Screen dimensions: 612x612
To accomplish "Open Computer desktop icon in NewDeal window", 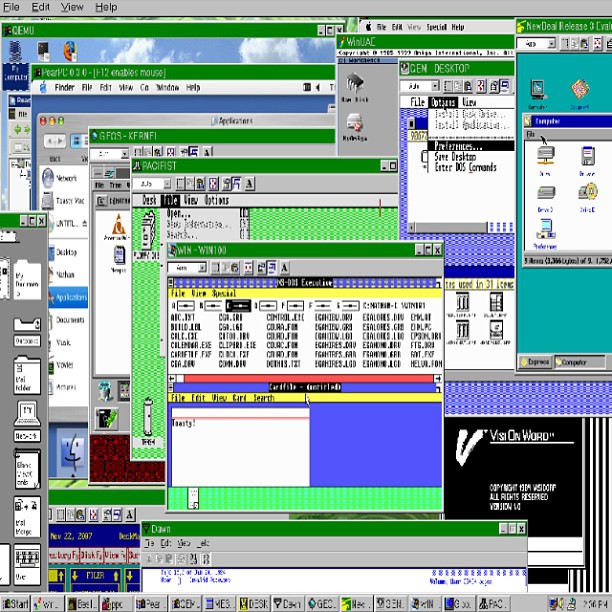I will point(538,89).
